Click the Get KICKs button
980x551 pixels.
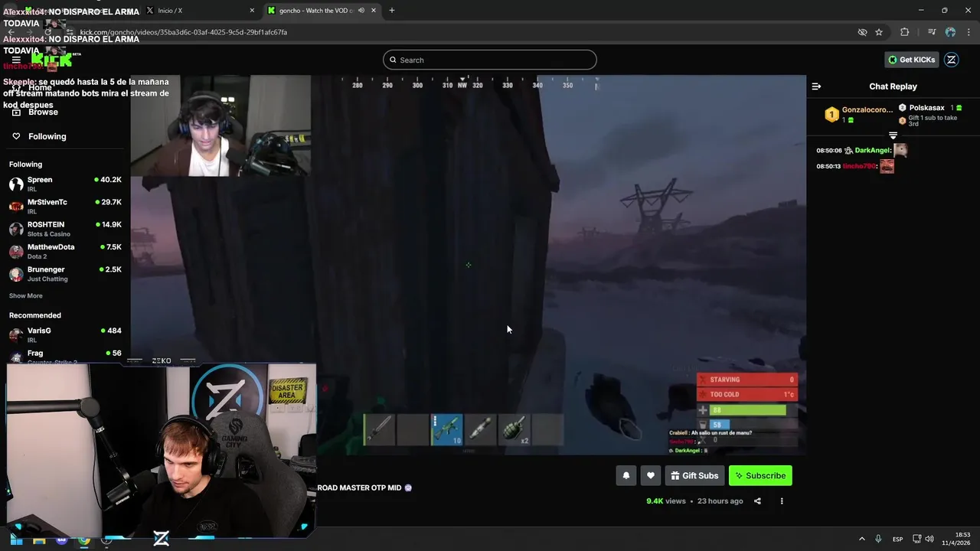pyautogui.click(x=912, y=60)
